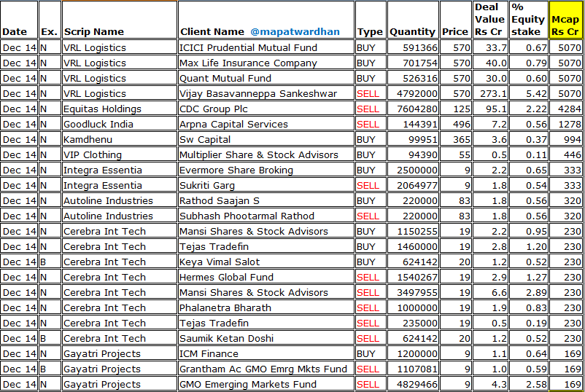Image resolution: width=585 pixels, height=392 pixels.
Task: Click the BUY cell for Sw Capital
Action: tap(371, 139)
